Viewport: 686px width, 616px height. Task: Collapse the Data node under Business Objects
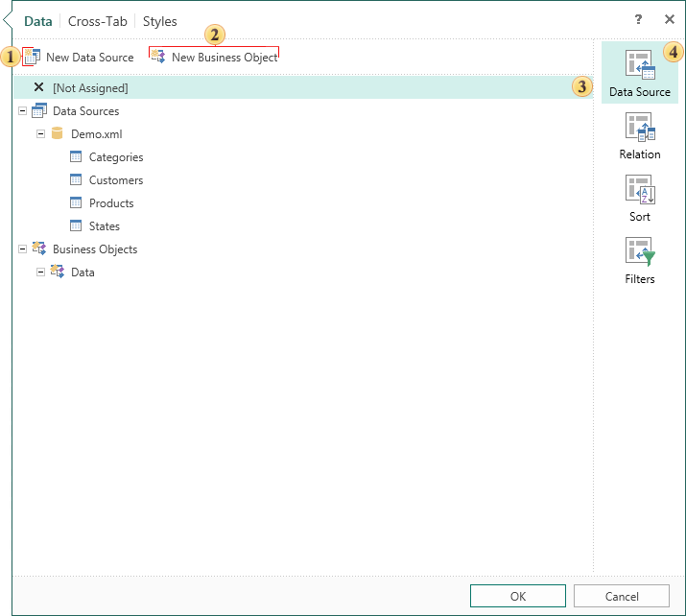[x=40, y=272]
